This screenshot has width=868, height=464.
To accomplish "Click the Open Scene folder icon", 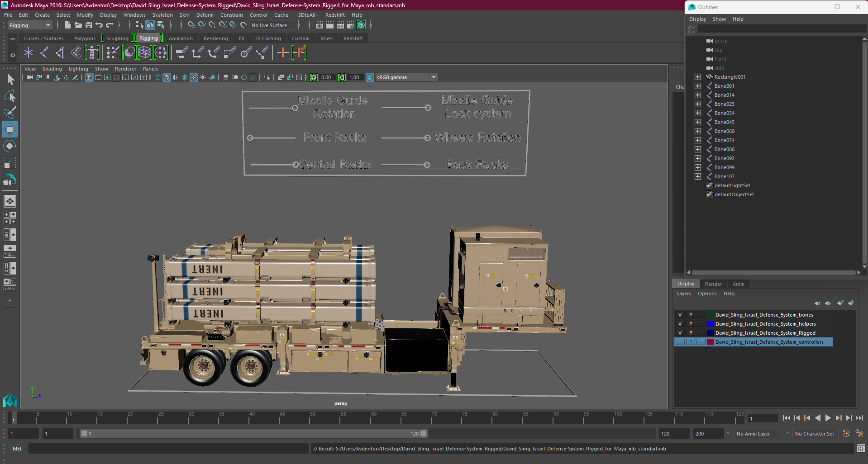I will [78, 25].
